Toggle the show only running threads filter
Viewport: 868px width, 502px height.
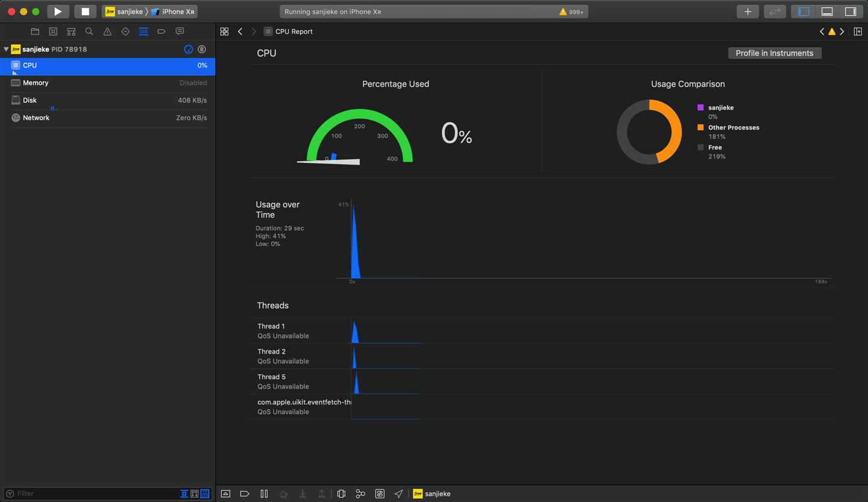[184, 494]
